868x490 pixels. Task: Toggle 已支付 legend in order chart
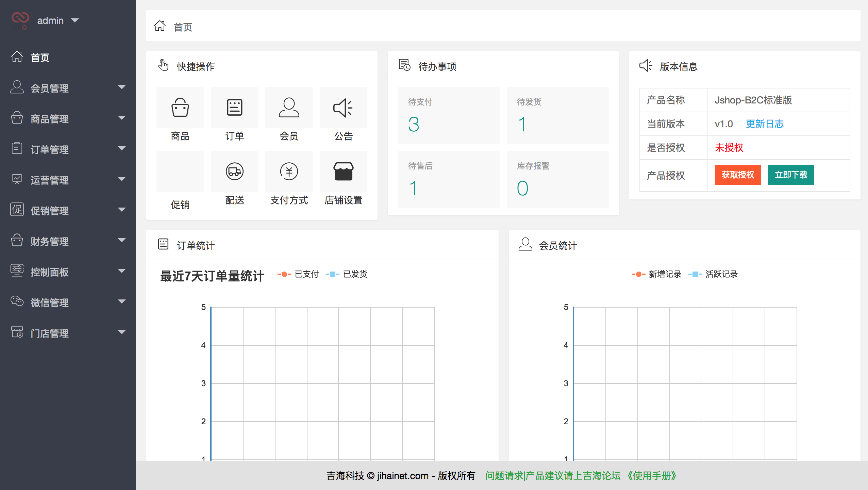point(299,274)
